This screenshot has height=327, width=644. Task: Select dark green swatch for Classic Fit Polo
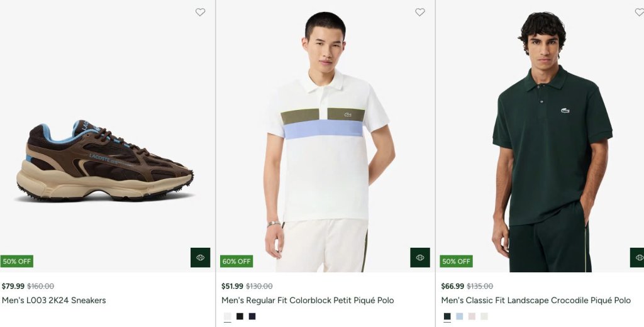(x=447, y=316)
